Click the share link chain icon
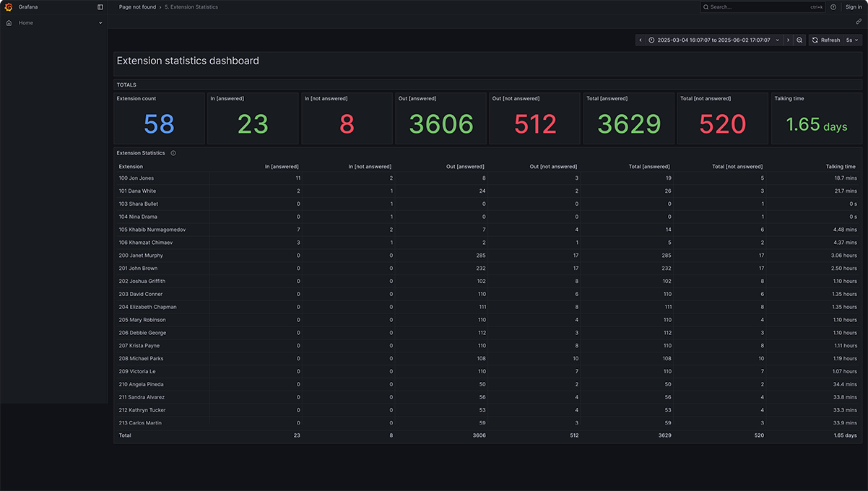The height and width of the screenshot is (491, 868). point(859,22)
